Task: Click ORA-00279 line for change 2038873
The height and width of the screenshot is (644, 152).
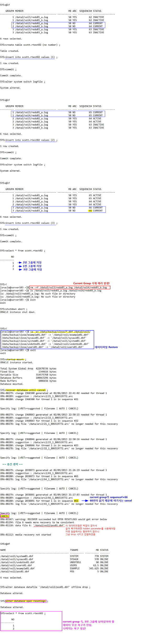Action: pos(54,471)
